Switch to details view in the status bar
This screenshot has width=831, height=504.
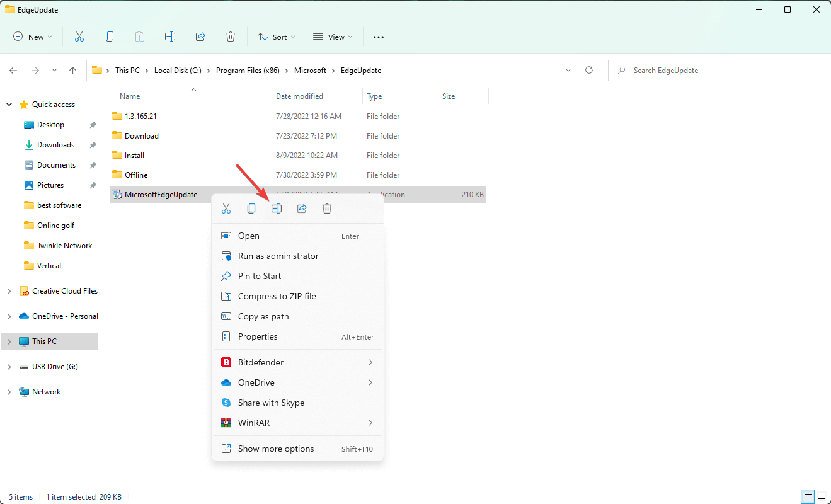coord(808,496)
